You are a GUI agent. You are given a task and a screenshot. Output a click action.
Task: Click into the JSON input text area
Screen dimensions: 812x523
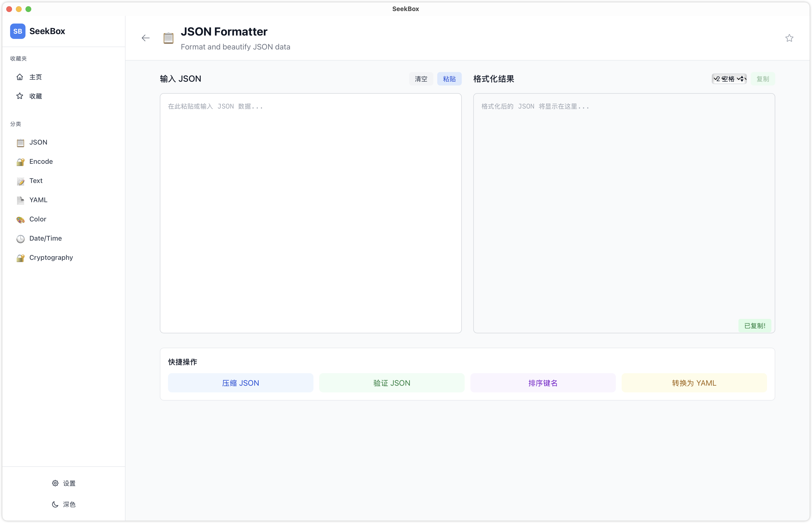click(310, 213)
